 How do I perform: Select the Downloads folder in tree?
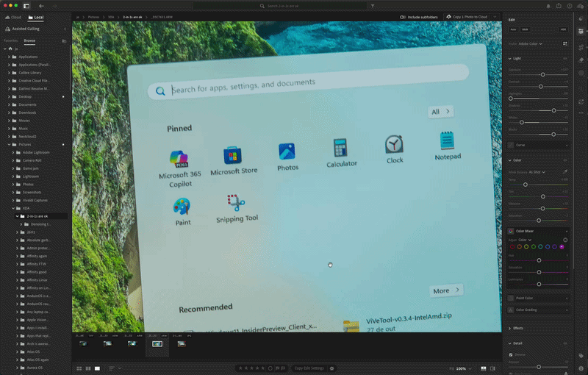pos(27,113)
